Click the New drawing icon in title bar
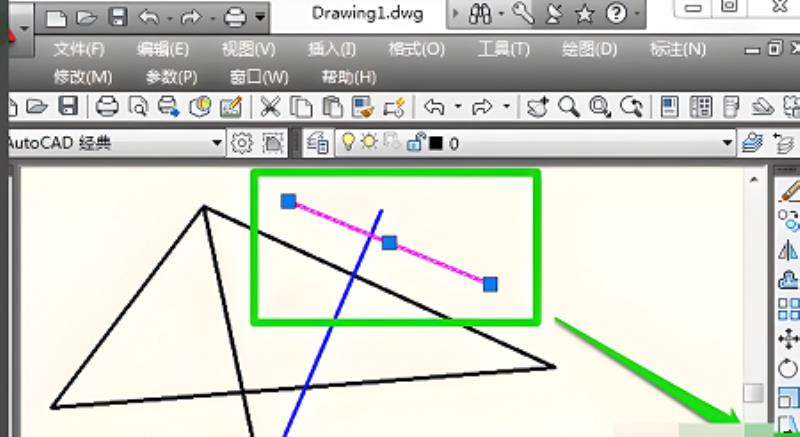This screenshot has width=800, height=437. [x=57, y=18]
